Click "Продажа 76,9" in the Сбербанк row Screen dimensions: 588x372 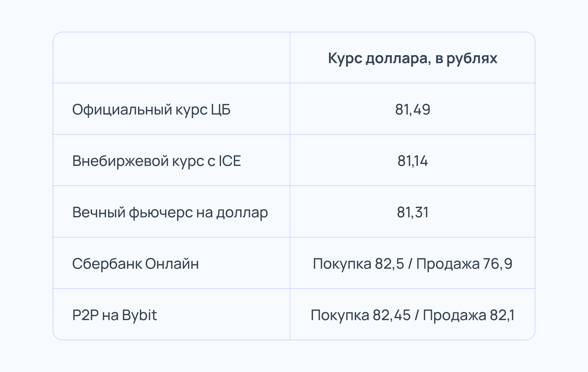pos(464,264)
